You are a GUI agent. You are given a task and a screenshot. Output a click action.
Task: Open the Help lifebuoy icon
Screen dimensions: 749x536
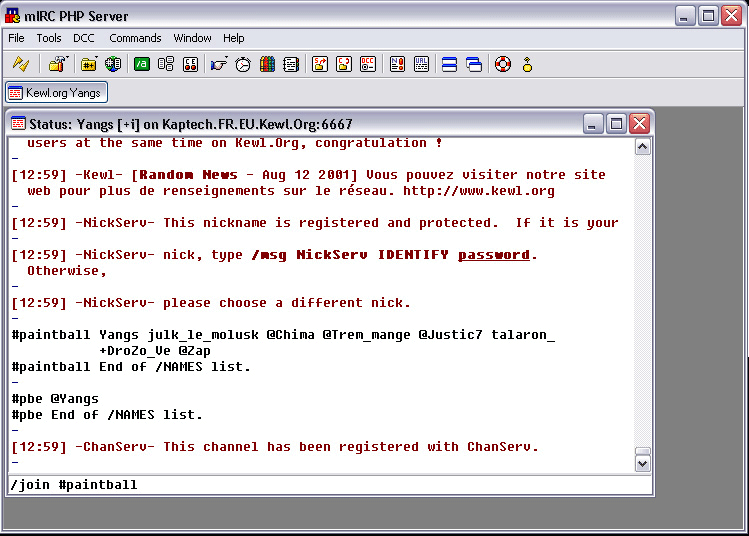[503, 64]
